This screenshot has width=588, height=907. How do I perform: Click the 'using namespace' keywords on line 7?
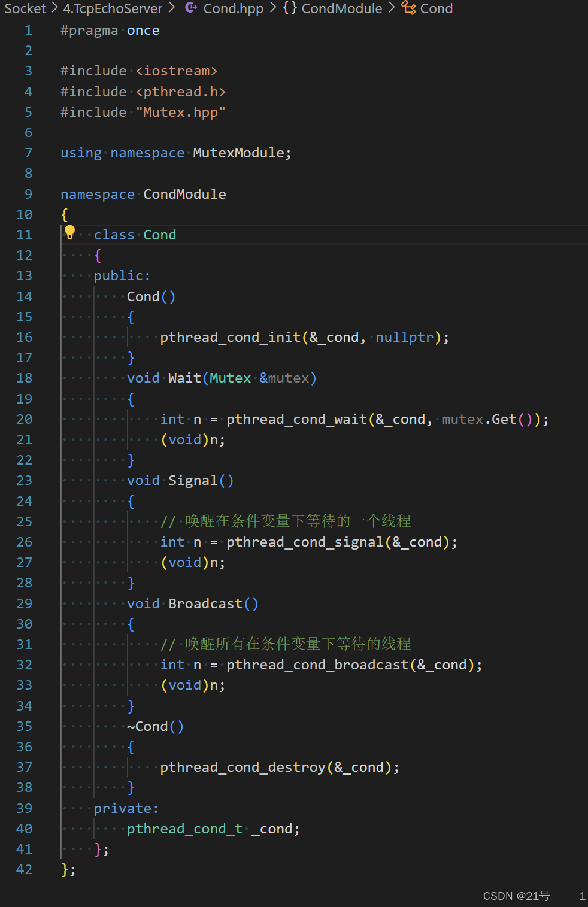click(122, 153)
